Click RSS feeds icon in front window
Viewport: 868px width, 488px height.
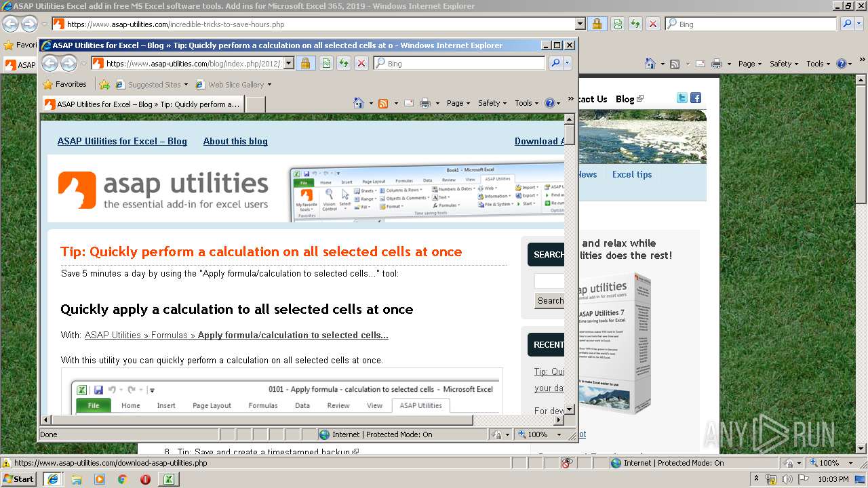coord(383,103)
